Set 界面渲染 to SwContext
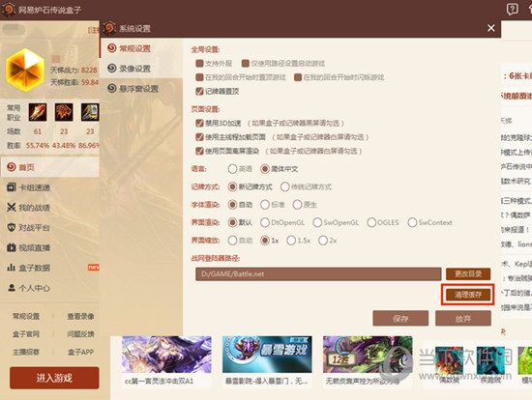 pos(412,223)
